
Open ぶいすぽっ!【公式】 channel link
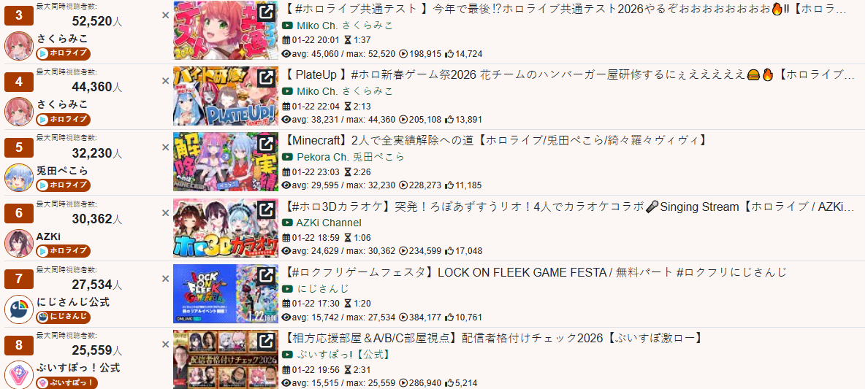(343, 355)
